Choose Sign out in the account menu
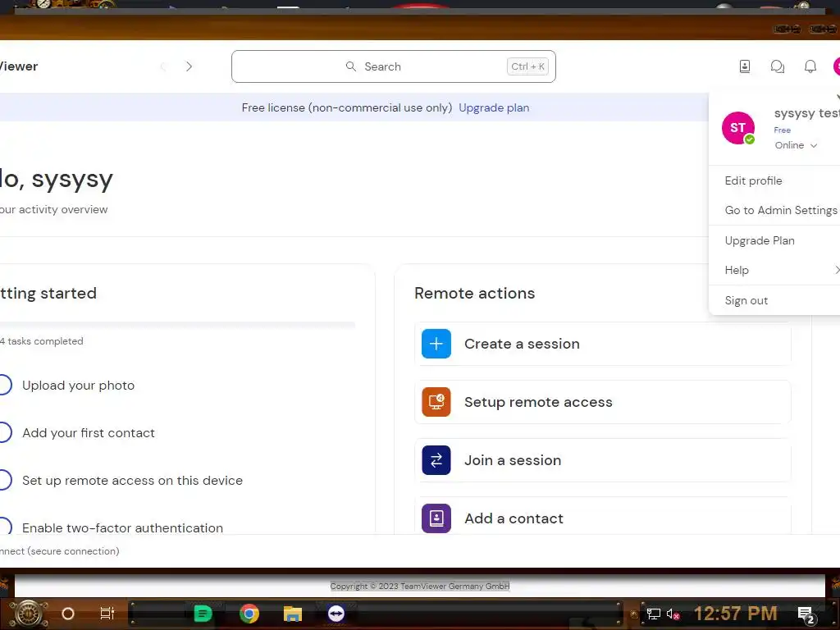840x630 pixels. tap(746, 300)
